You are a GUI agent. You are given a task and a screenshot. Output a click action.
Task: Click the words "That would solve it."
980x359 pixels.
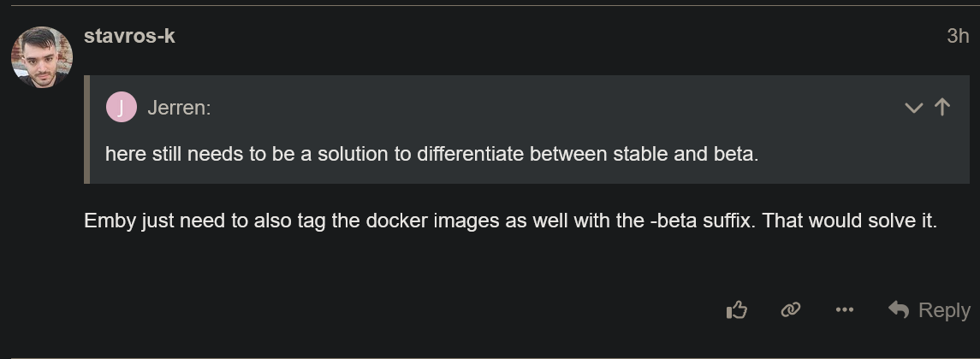click(850, 221)
